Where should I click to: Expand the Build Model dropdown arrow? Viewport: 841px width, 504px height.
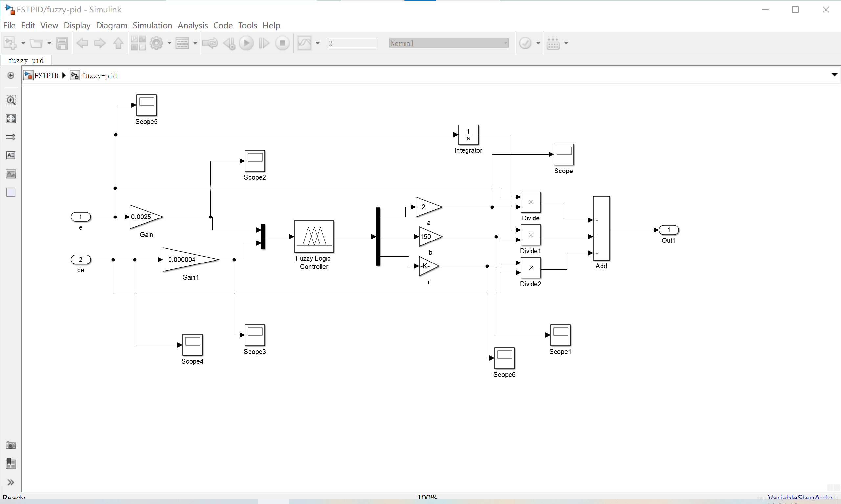(x=566, y=43)
